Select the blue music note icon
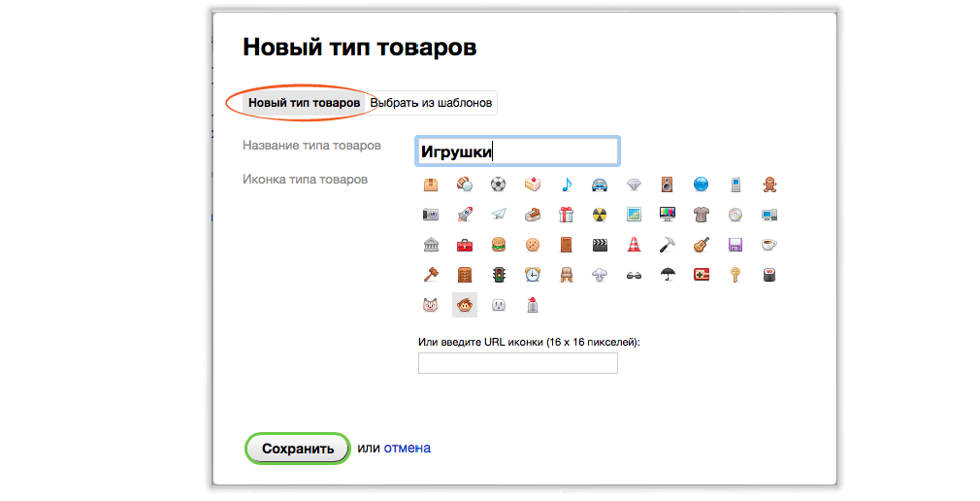 (567, 184)
